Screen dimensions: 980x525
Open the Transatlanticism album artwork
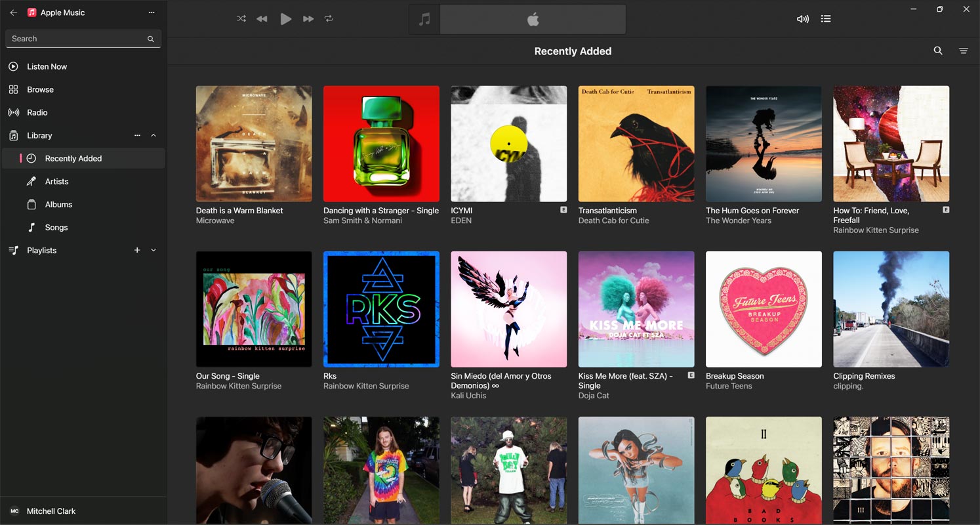click(636, 144)
